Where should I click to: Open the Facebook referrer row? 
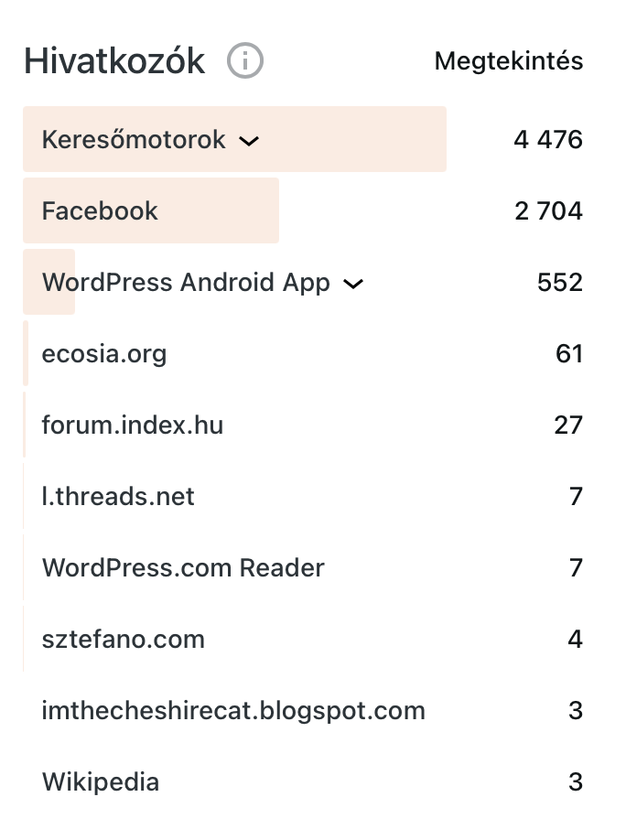[x=100, y=211]
